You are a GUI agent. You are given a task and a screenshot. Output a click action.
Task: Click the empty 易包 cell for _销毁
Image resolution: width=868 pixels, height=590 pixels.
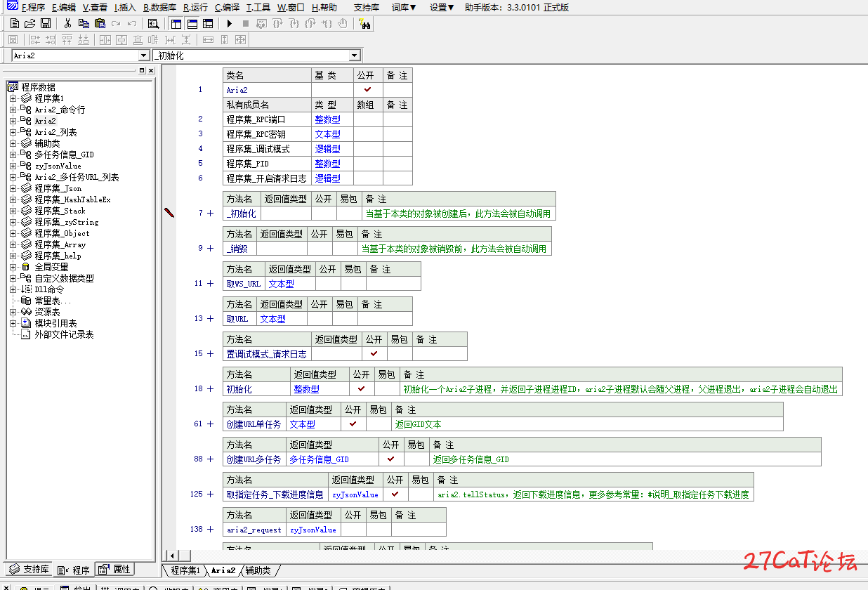pyautogui.click(x=345, y=249)
